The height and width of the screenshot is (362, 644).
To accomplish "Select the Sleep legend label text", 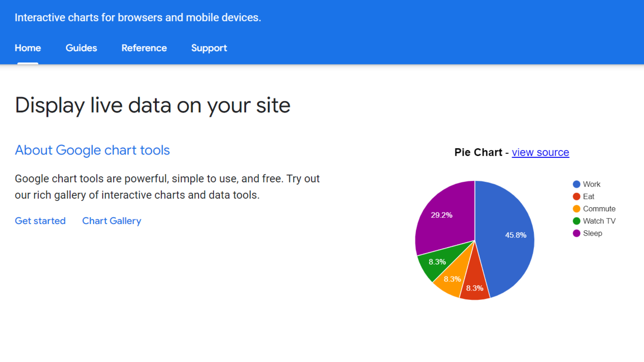I will coord(592,233).
